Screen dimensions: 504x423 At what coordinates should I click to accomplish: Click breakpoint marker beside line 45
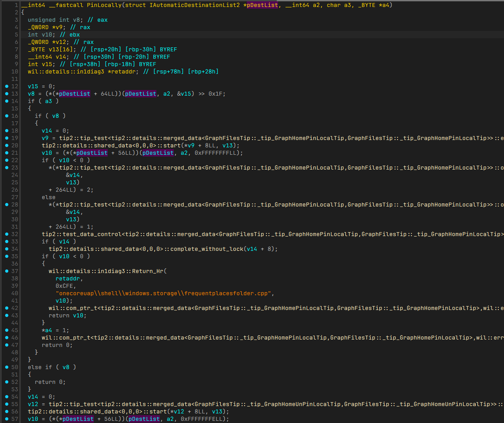[7, 330]
